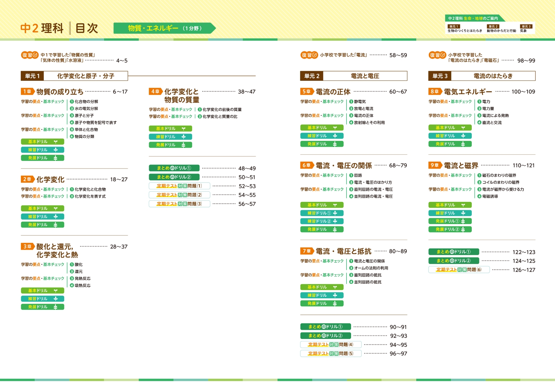Click chapter title 電気エネルギー
Viewport: 555px width, 392px height.
[468, 92]
